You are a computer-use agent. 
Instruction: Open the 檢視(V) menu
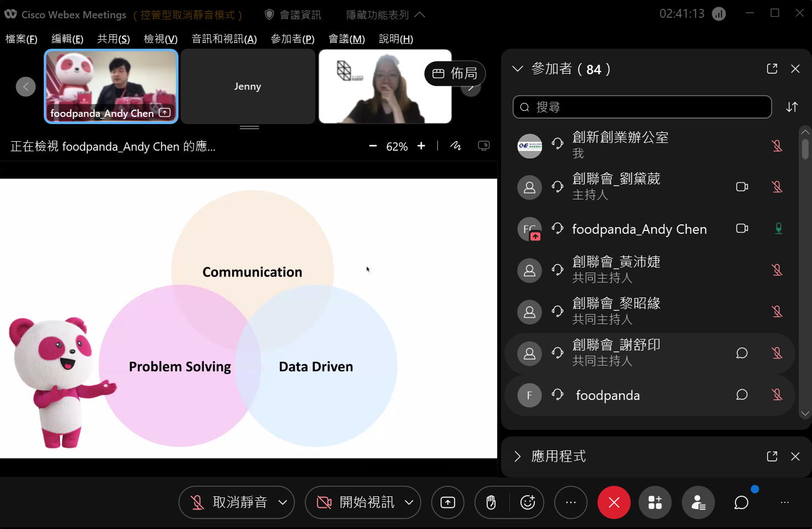pos(161,39)
